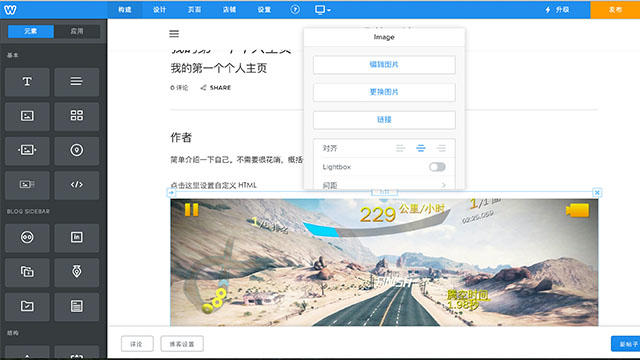Open the 页面 pages tab
Screen dimensions: 640x360
(x=194, y=9)
